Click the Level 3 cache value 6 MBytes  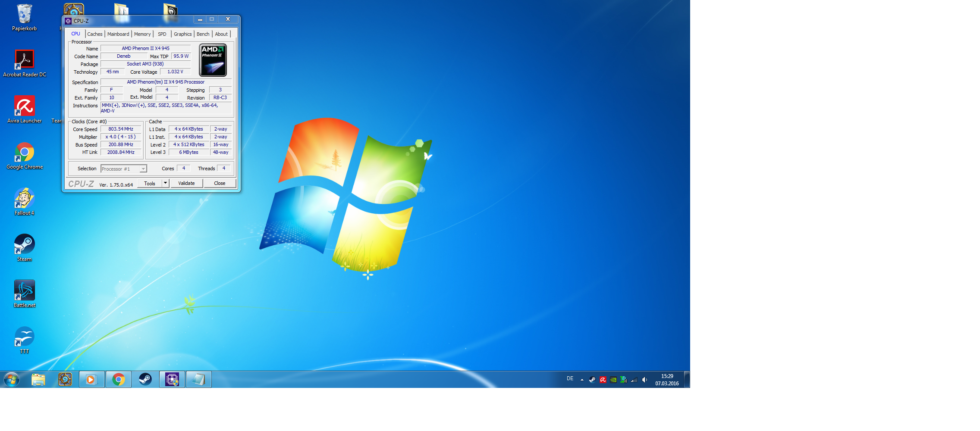point(189,152)
